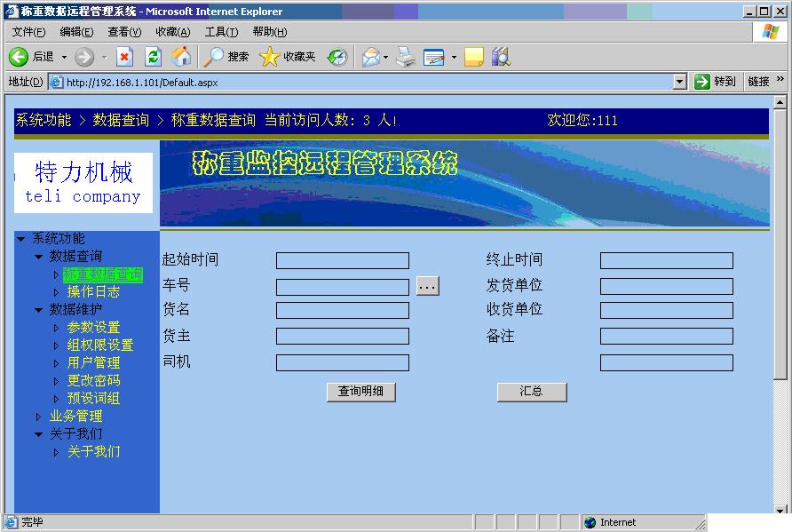Select 用户管理 in the sidebar tree
The height and width of the screenshot is (532, 792).
click(93, 363)
